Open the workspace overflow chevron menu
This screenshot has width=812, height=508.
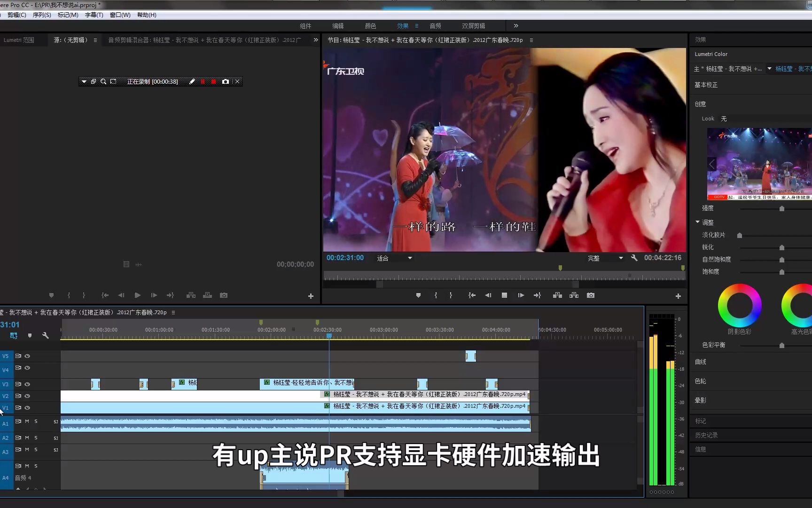516,26
